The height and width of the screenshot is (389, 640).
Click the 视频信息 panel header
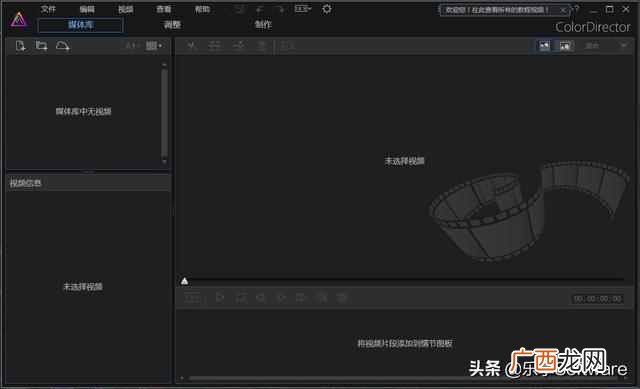[88, 183]
